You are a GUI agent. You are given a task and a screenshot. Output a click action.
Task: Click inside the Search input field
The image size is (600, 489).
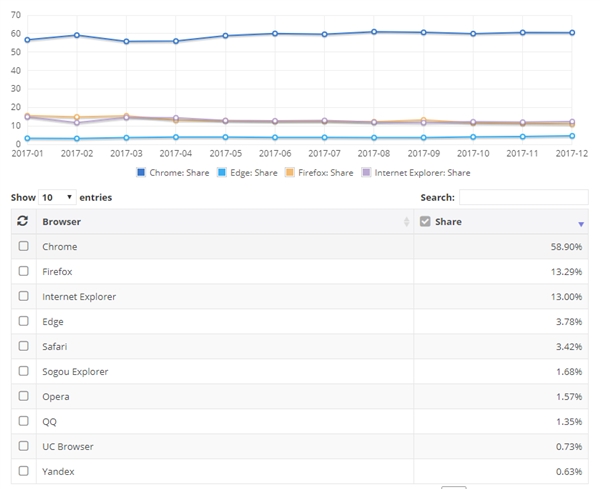coord(523,198)
